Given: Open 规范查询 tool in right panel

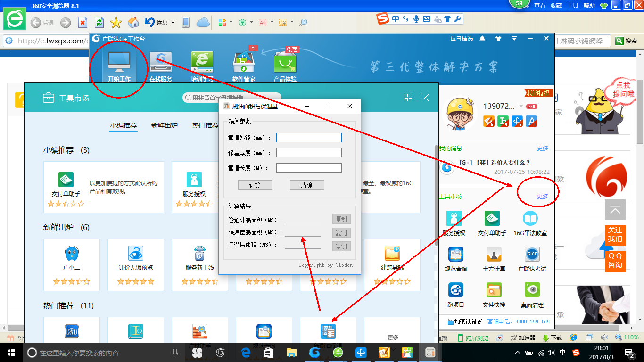Looking at the screenshot, I should point(455,259).
